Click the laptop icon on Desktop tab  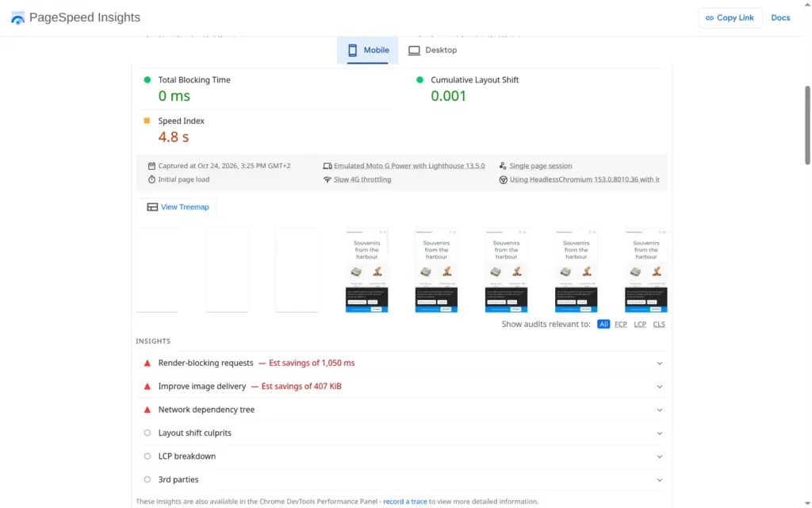[414, 50]
